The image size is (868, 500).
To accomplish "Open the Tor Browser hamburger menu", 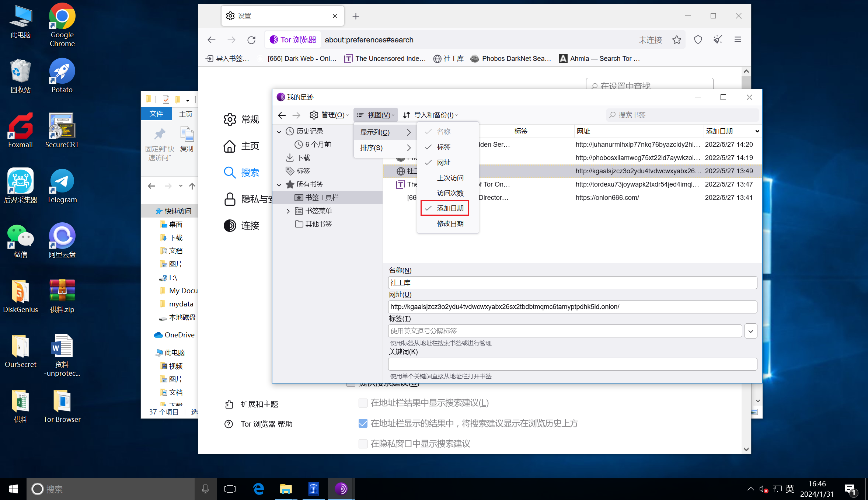I will (738, 40).
